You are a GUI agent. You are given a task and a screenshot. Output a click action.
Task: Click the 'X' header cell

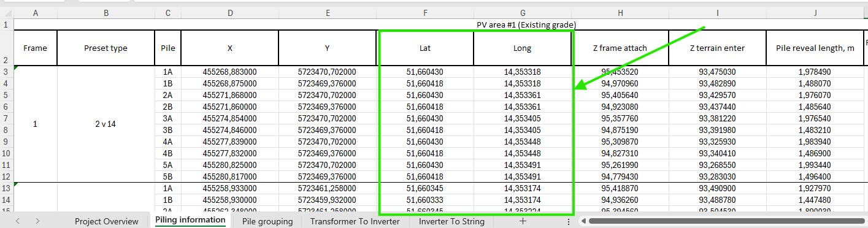click(230, 48)
